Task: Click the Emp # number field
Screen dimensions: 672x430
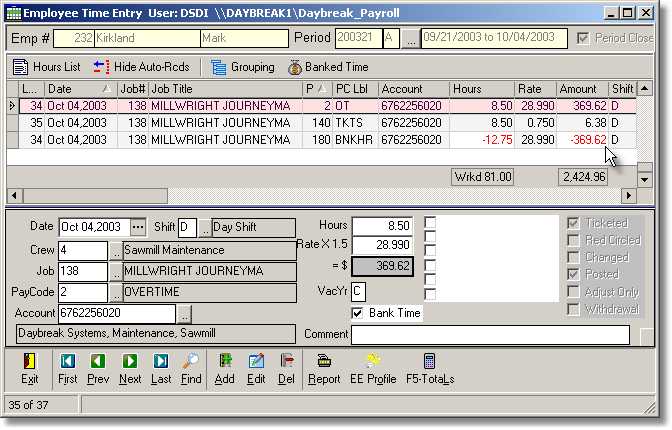Action: tap(74, 38)
